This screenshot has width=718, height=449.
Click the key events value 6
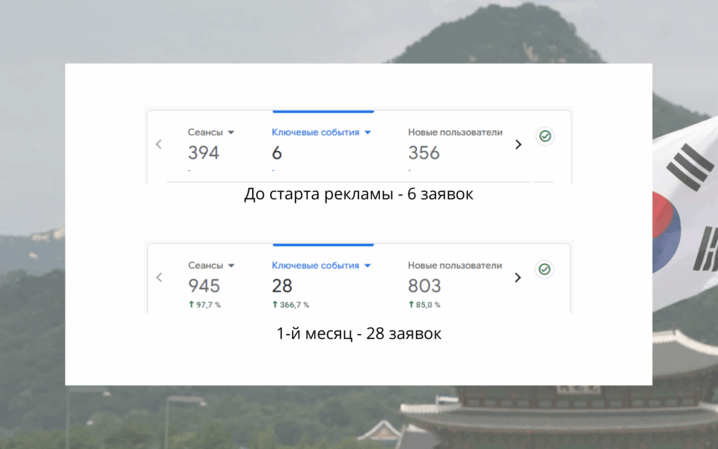pyautogui.click(x=277, y=153)
